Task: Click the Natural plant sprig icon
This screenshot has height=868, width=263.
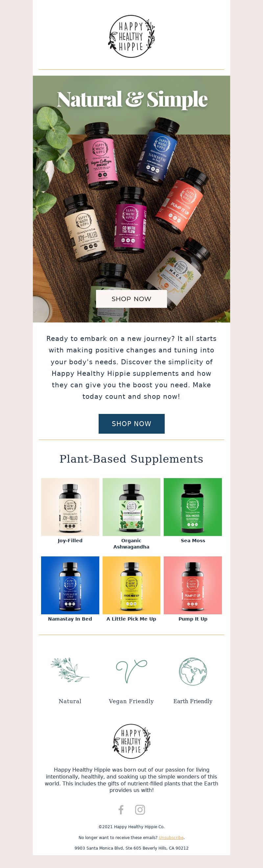Action: 70,670
